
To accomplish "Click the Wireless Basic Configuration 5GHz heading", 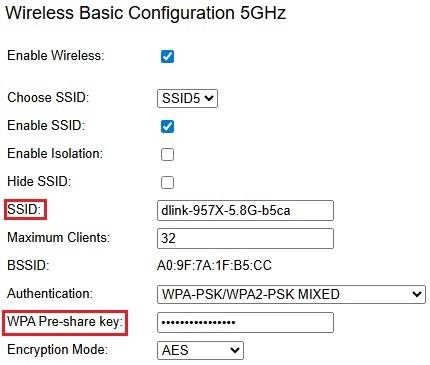I will pyautogui.click(x=146, y=13).
